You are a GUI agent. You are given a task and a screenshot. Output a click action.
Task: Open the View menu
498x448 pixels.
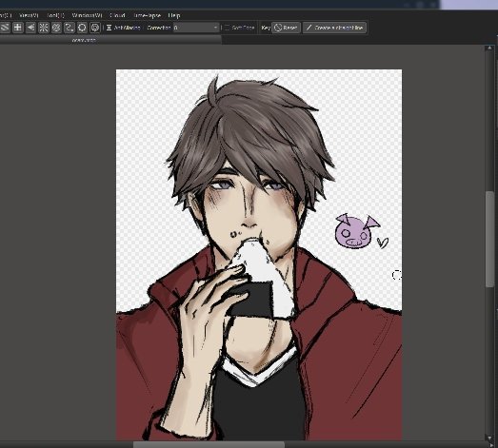pyautogui.click(x=29, y=15)
